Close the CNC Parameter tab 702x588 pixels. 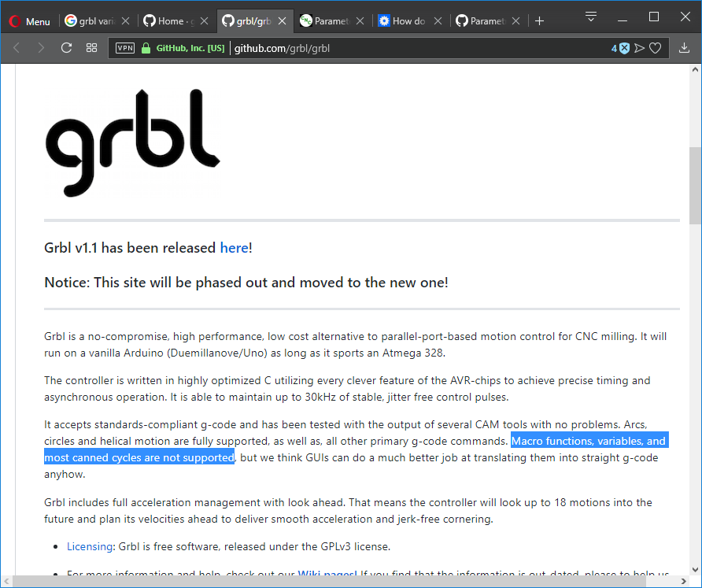360,21
